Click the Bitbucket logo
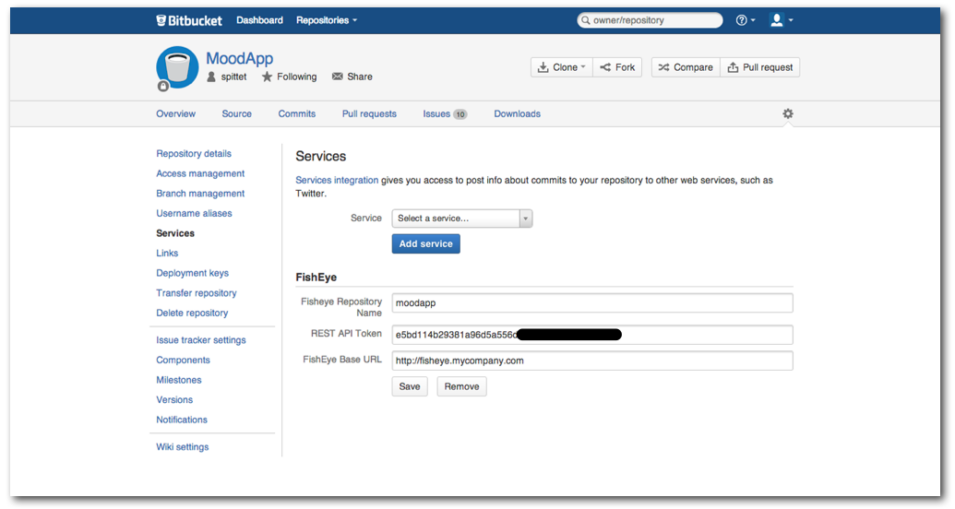The image size is (955, 509). click(189, 20)
